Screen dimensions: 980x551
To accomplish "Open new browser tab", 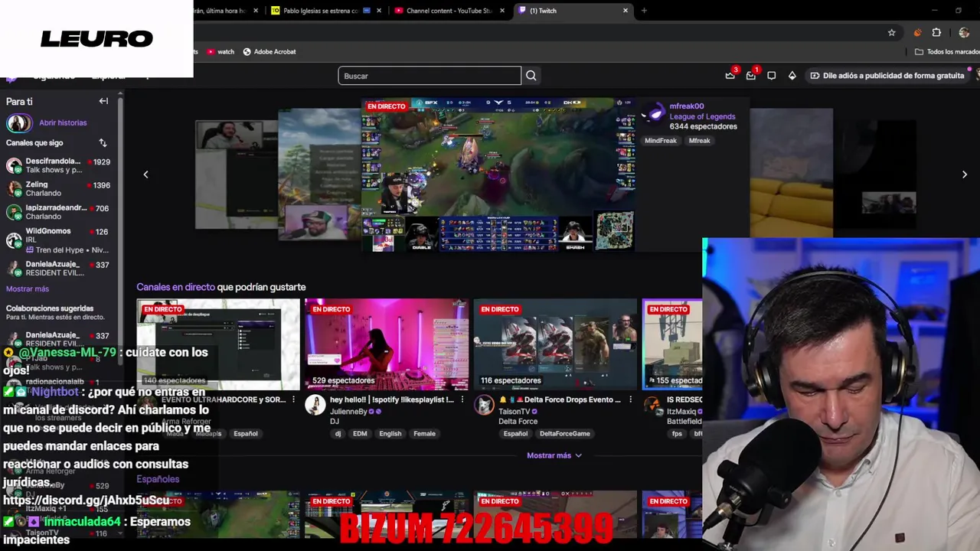I will tap(644, 11).
